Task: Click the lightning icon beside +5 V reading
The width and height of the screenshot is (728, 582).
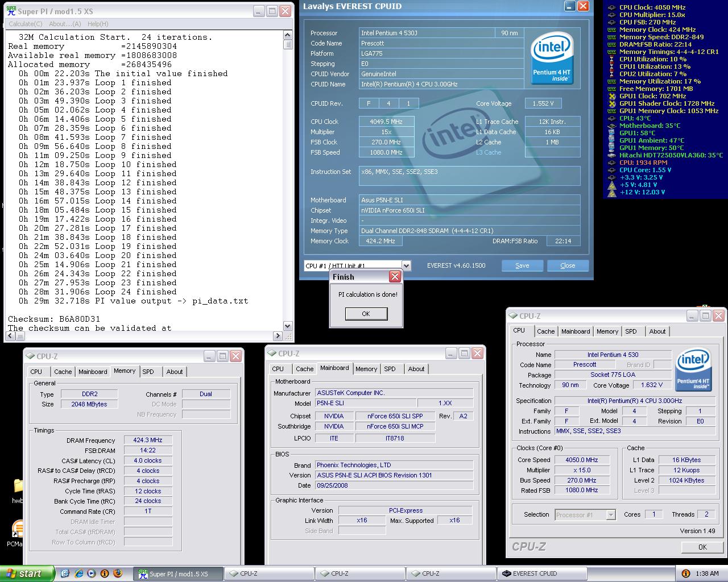Action: click(611, 185)
